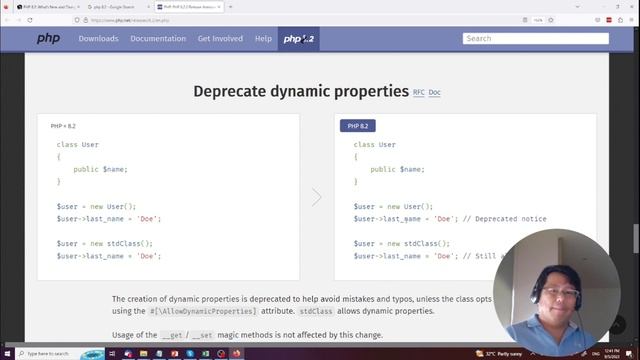640x360 pixels.
Task: Click the browser Forward arrow button
Action: (18, 20)
